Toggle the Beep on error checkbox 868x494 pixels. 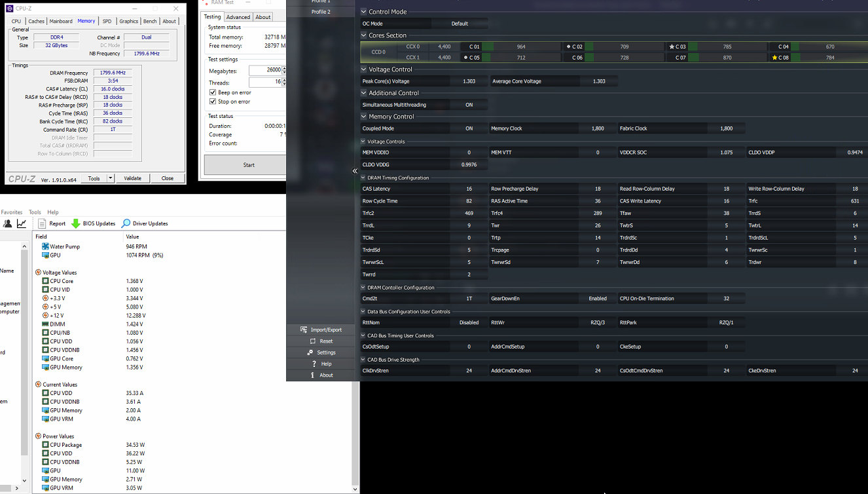point(213,93)
